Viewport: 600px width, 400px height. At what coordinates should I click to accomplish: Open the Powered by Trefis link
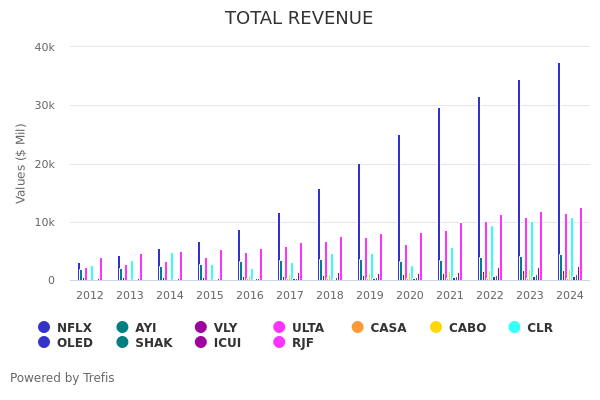click(x=62, y=378)
